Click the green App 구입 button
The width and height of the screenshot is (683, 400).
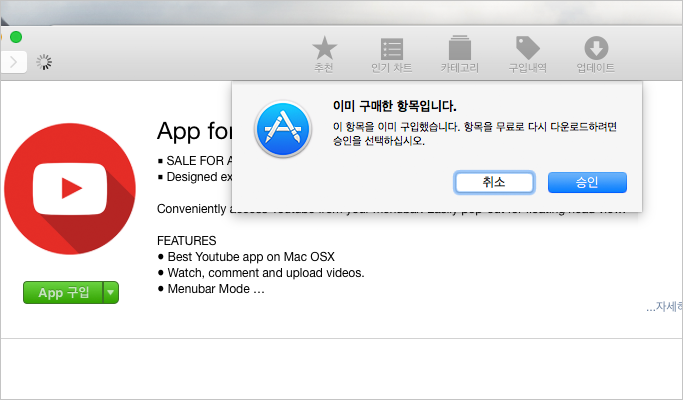coord(63,292)
